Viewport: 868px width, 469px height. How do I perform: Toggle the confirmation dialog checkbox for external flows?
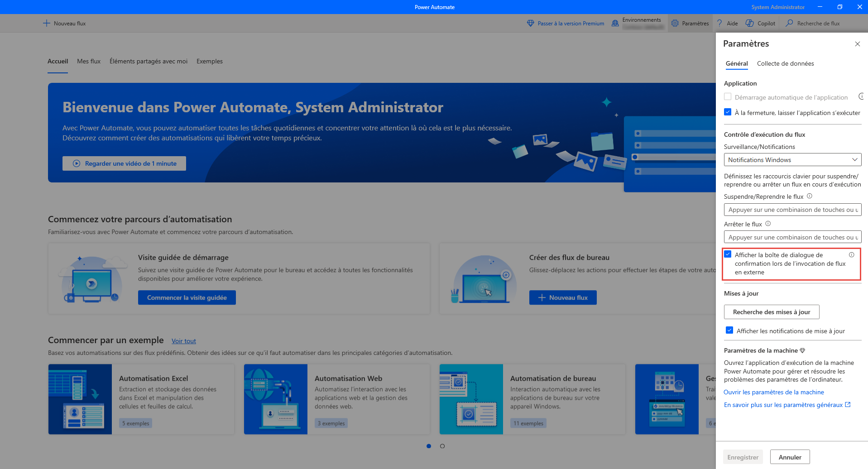[x=728, y=254]
